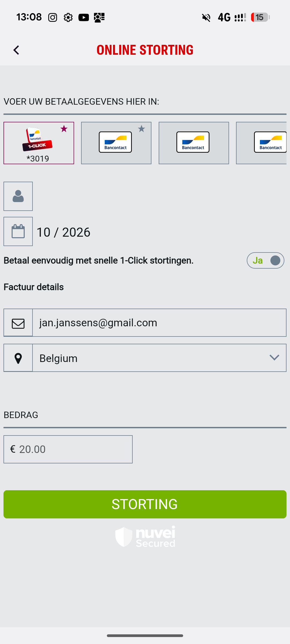The image size is (290, 644).
Task: Tap the amount field showing 20.00
Action: (73, 449)
